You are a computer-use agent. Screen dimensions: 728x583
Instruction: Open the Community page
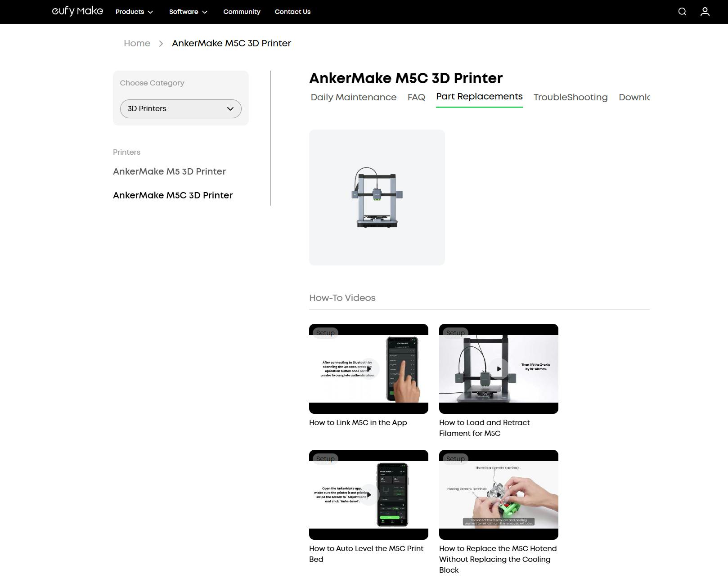coord(242,12)
